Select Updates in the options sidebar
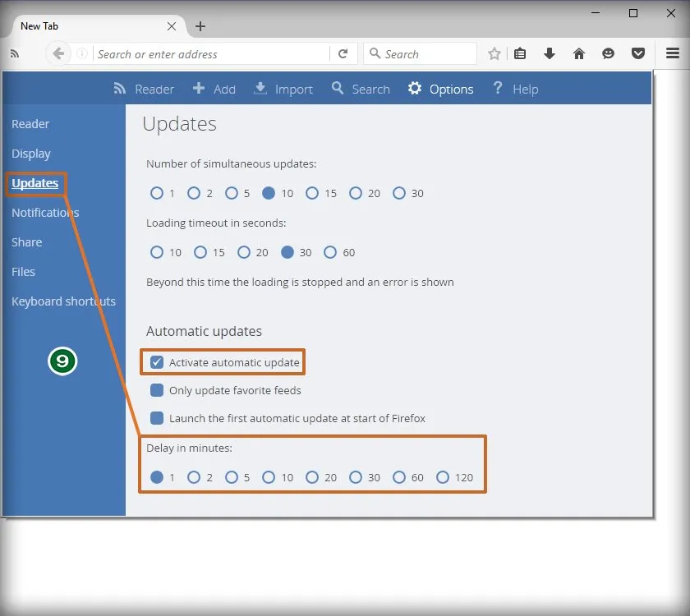This screenshot has width=690, height=616. [x=35, y=183]
